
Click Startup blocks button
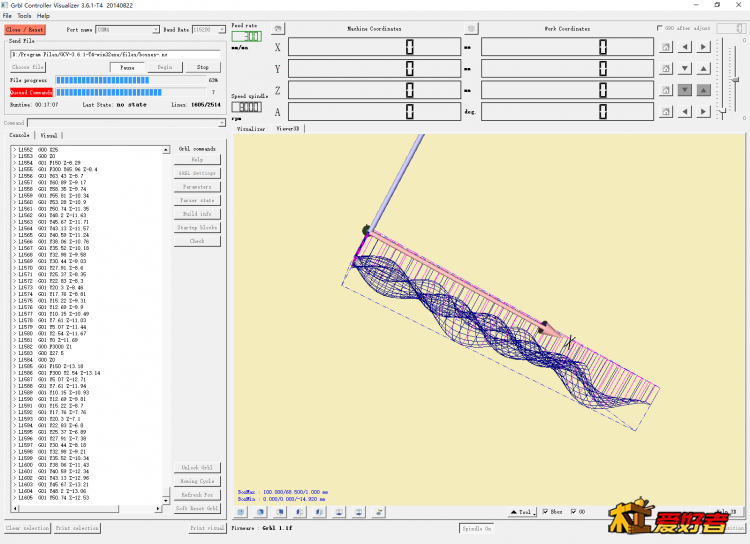[x=197, y=228]
